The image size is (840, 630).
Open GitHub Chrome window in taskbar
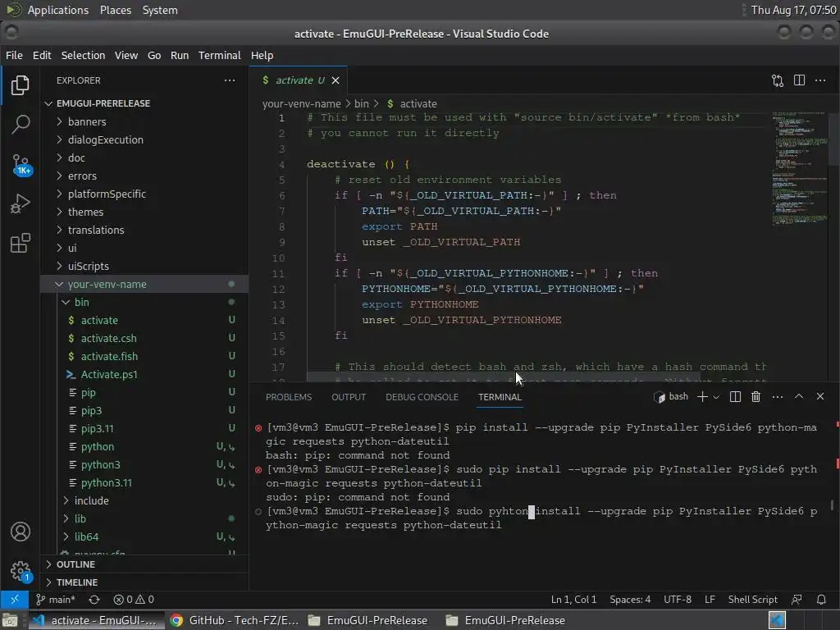pos(235,620)
